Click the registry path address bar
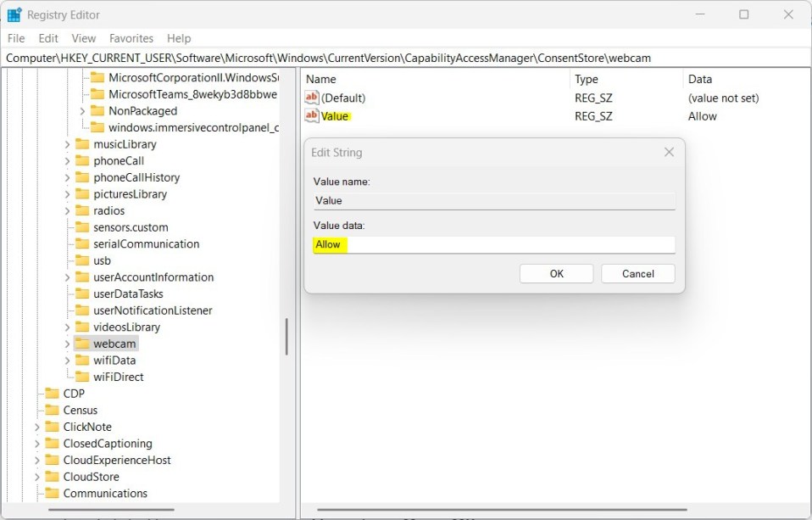Image resolution: width=812 pixels, height=520 pixels. 405,58
